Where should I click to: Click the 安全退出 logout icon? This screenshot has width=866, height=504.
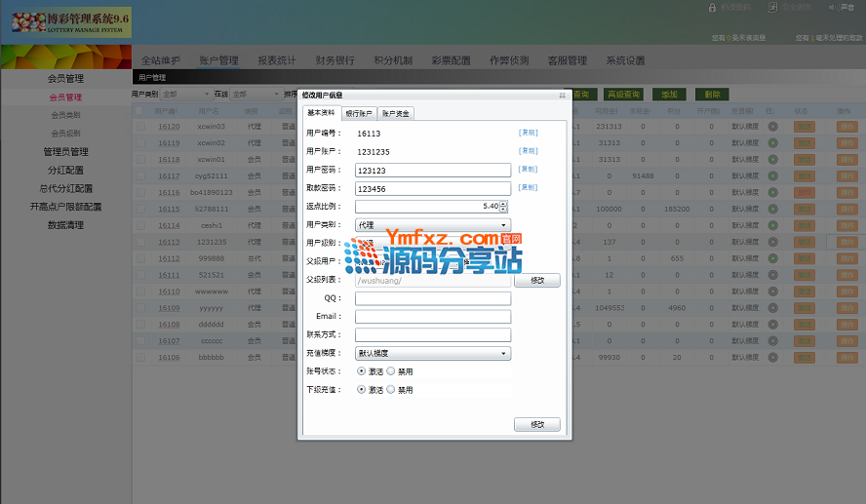772,8
